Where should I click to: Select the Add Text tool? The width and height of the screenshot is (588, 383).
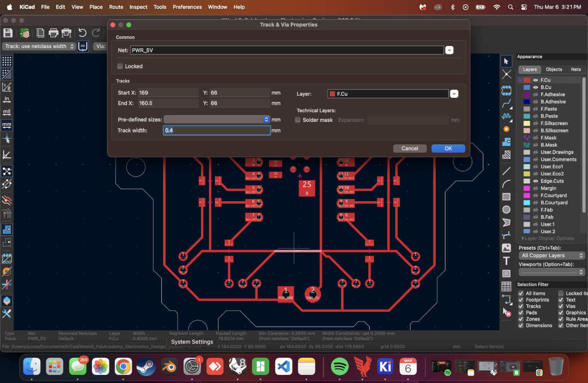pyautogui.click(x=506, y=261)
